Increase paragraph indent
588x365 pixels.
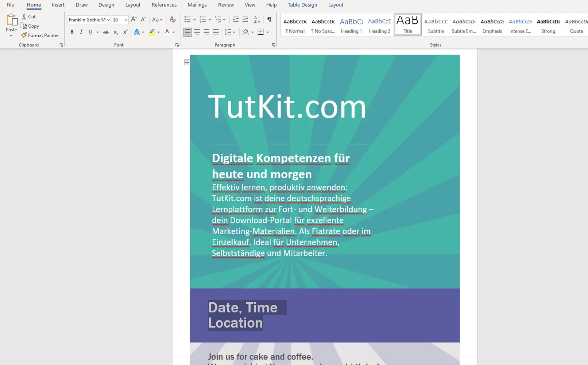tap(245, 19)
